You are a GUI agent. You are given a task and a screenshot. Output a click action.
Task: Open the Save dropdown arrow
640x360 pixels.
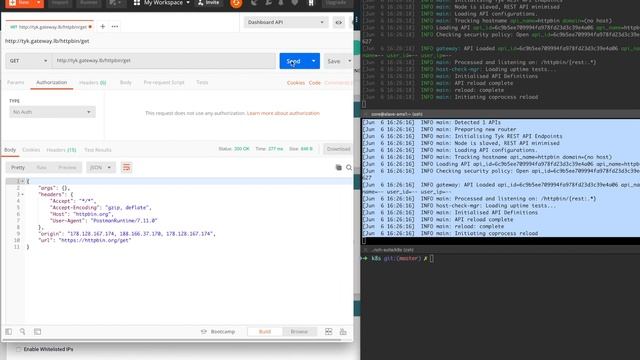[x=349, y=61]
